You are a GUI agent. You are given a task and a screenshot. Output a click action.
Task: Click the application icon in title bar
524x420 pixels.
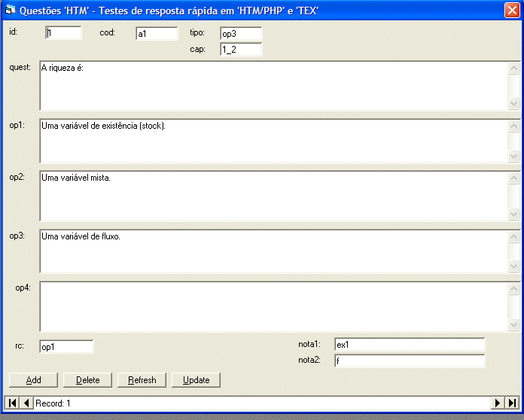point(11,10)
